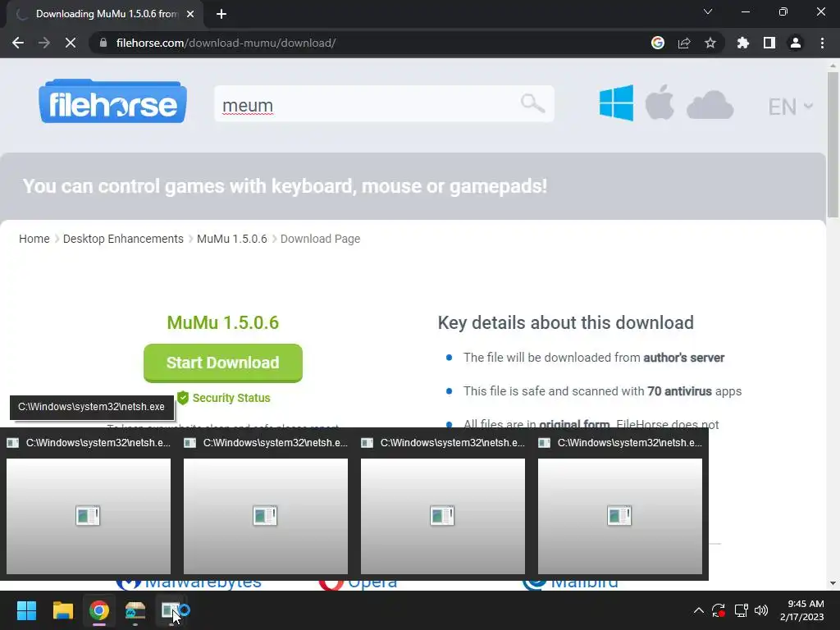Stop loading the page
The height and width of the screenshot is (630, 840).
pyautogui.click(x=71, y=43)
